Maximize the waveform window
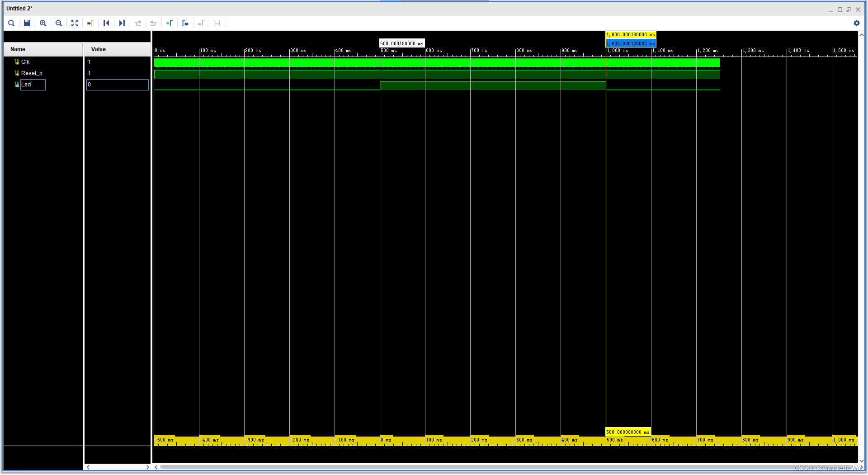Viewport: 868px width, 475px height. coord(840,9)
